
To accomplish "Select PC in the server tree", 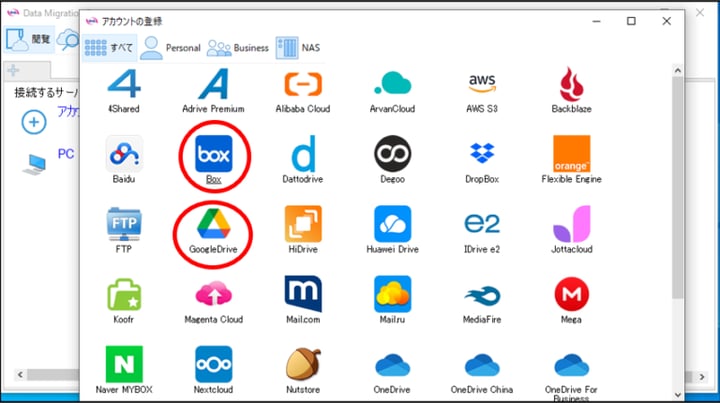I will pos(65,155).
